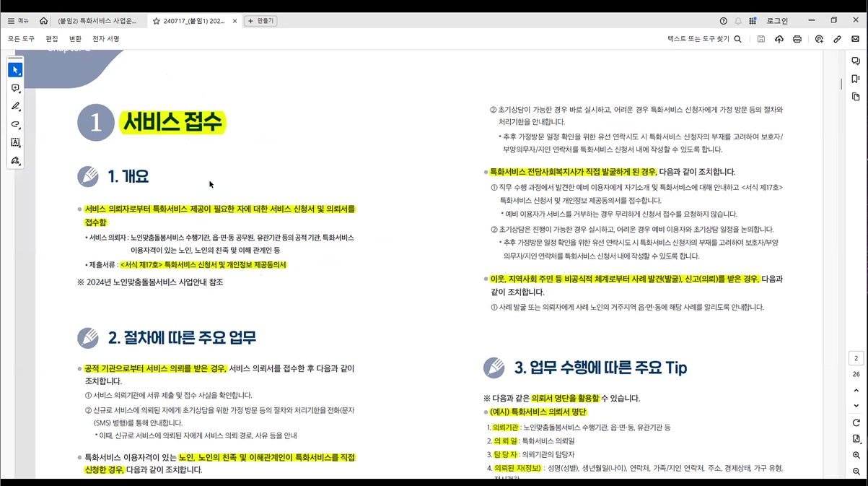This screenshot has width=868, height=486.
Task: Select the arrow selection tool
Action: click(x=15, y=70)
